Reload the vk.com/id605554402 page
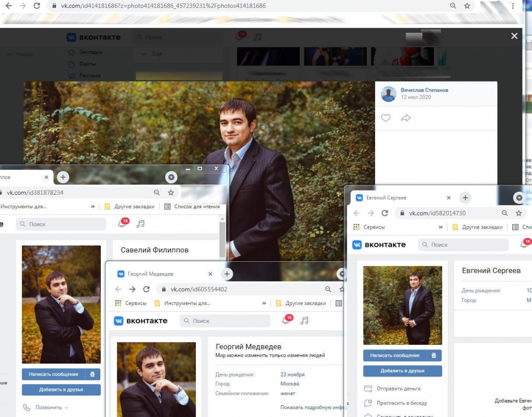The height and width of the screenshot is (417, 532). coord(147,289)
